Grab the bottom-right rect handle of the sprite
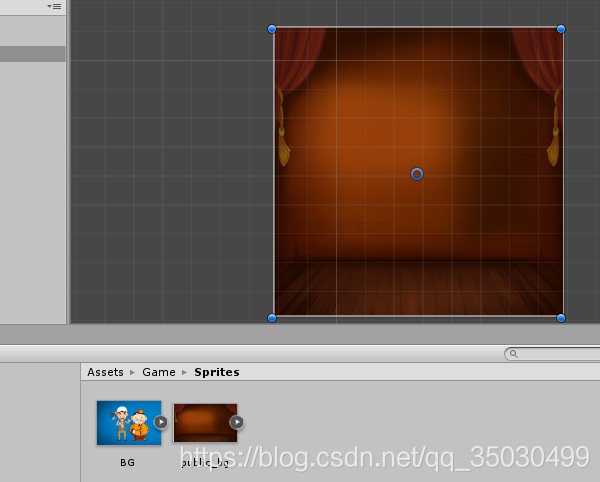The image size is (600, 482). 561,318
